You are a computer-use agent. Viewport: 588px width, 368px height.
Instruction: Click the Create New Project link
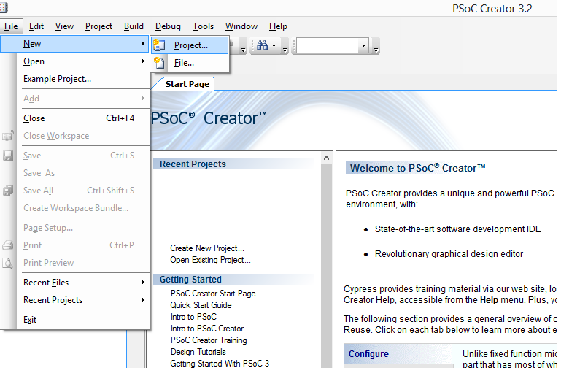point(206,248)
